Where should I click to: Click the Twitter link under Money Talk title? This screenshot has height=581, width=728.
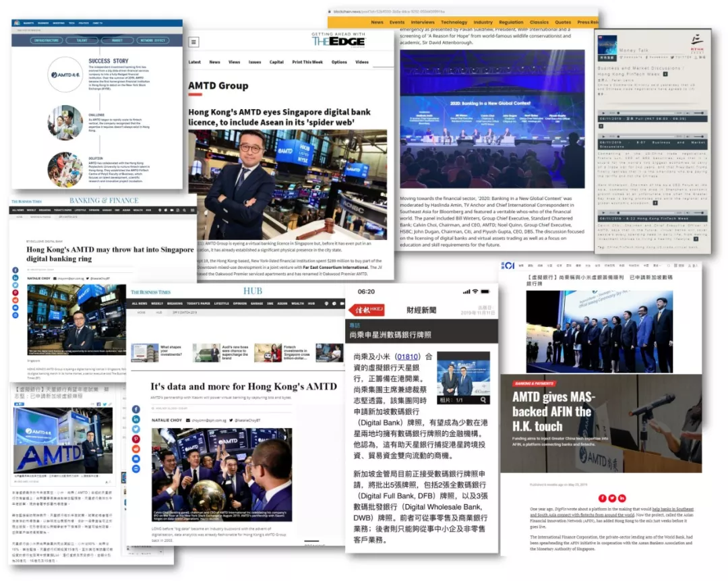[681, 57]
